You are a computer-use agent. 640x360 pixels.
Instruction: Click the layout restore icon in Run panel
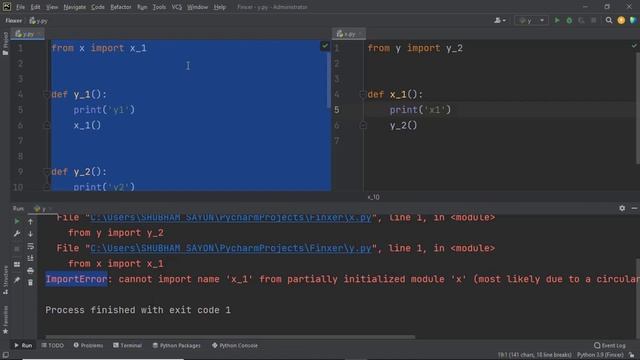coord(17,264)
